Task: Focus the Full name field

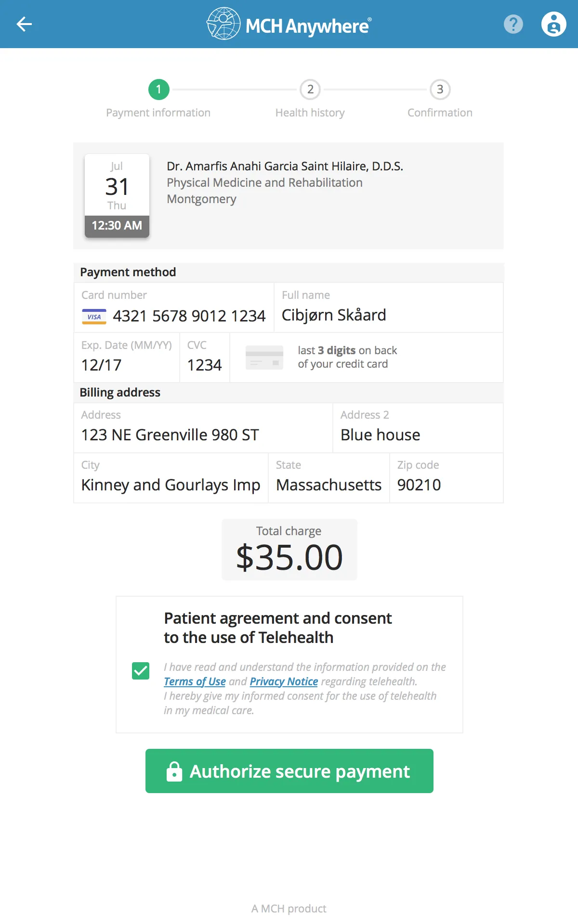Action: pos(388,315)
